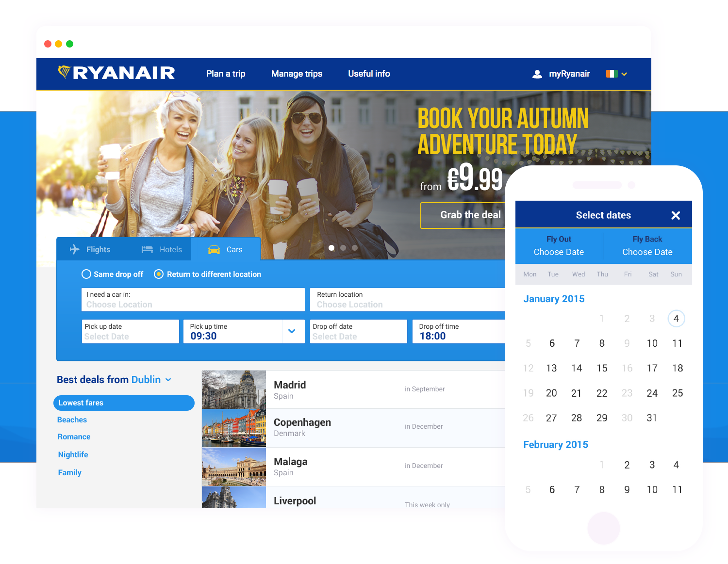Image resolution: width=728 pixels, height=564 pixels.
Task: Open the Manage trips menu
Action: [x=297, y=74]
